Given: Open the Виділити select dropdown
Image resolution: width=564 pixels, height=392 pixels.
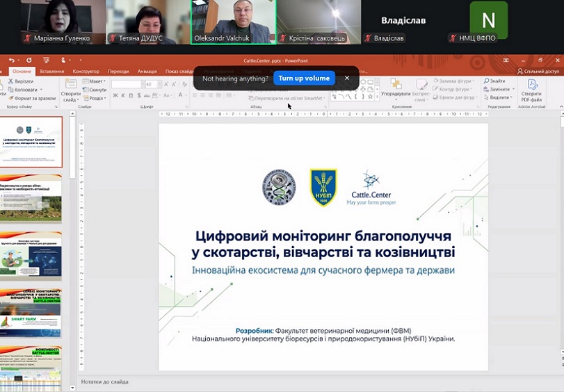Looking at the screenshot, I should click(x=498, y=97).
